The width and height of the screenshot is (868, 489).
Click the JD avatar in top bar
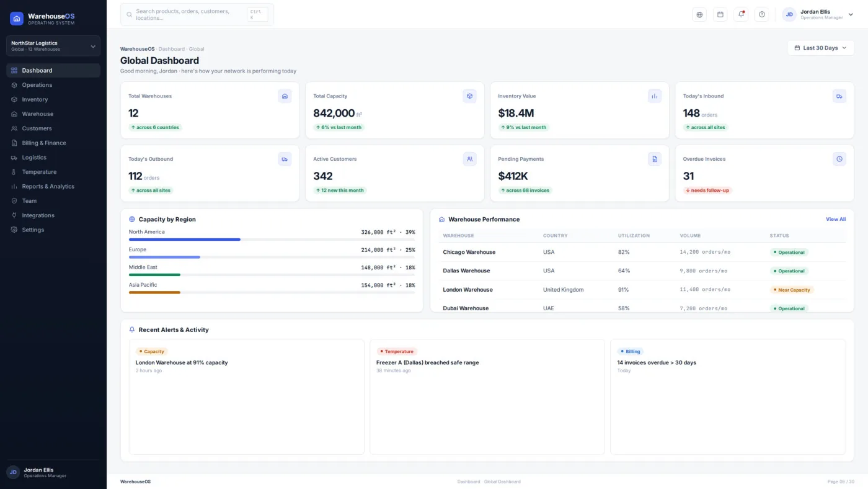pos(789,14)
